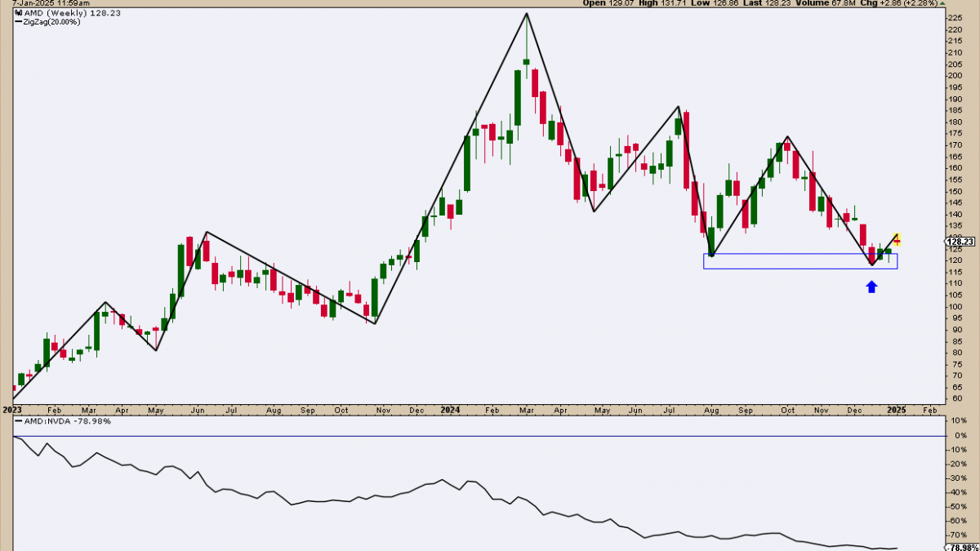Screen dimensions: 980x551
Task: Click the High 131.71 value
Action: point(661,3)
